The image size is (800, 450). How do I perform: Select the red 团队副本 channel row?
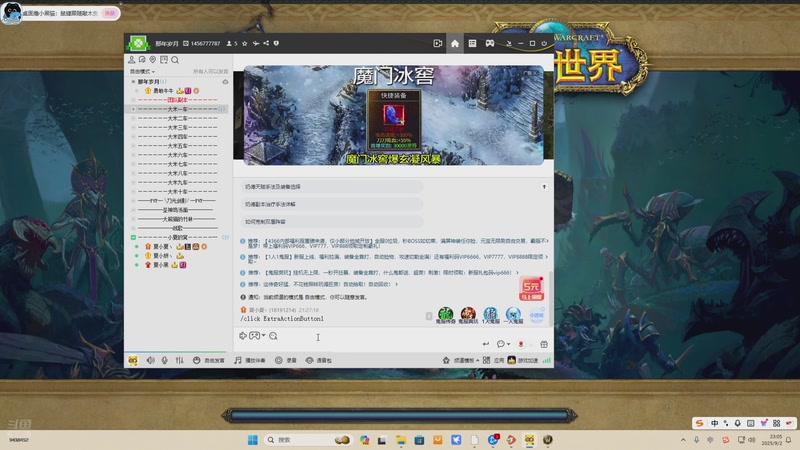[178, 100]
